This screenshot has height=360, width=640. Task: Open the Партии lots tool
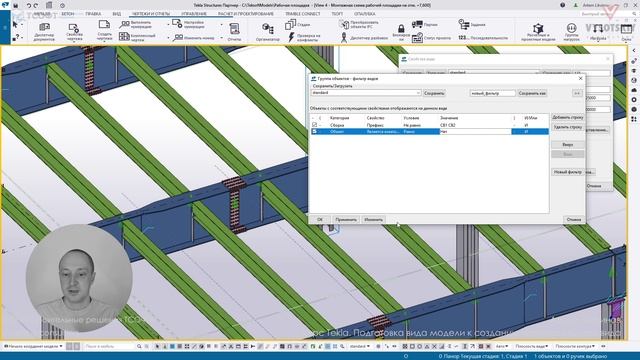click(425, 24)
